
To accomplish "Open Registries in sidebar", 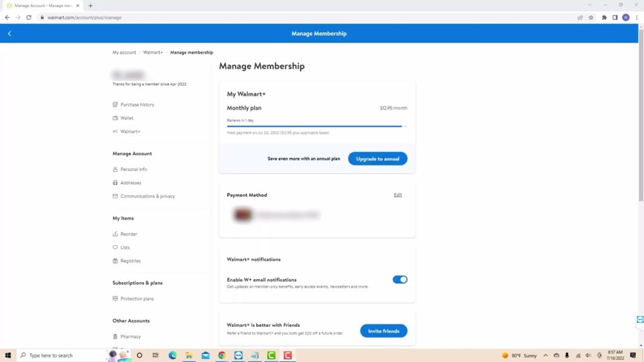I will tap(130, 261).
